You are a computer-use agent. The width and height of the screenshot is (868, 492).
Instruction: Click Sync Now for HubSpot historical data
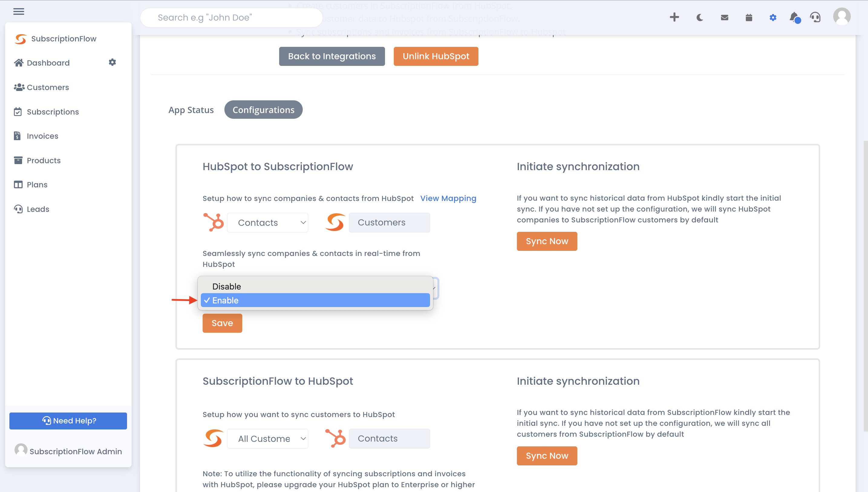click(x=547, y=241)
